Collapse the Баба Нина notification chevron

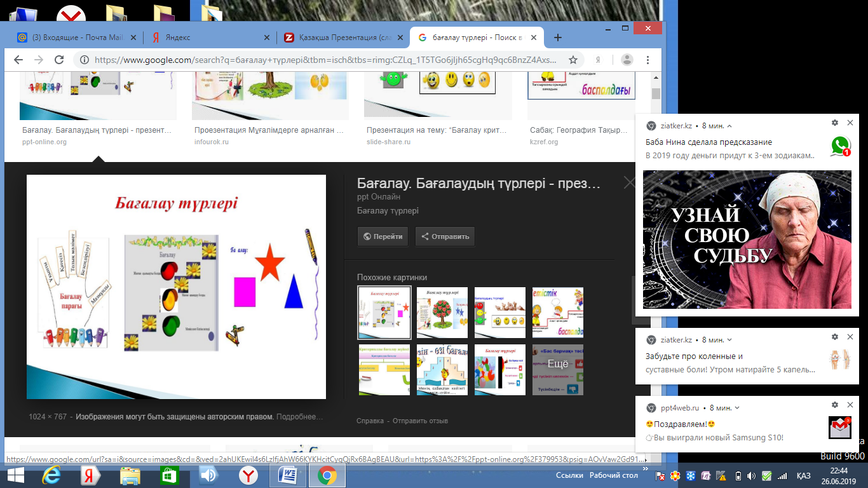click(x=729, y=126)
